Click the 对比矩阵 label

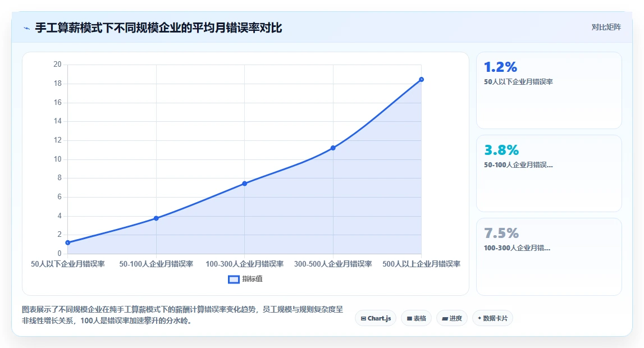(606, 27)
